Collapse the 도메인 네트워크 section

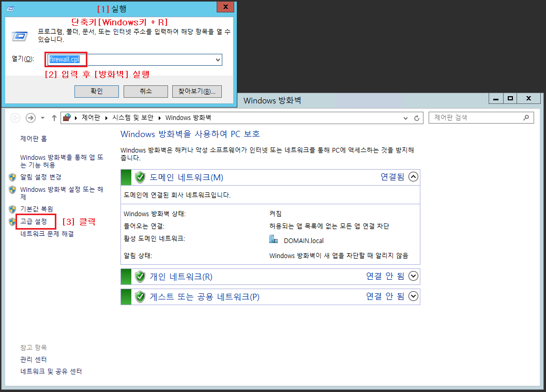tap(413, 177)
